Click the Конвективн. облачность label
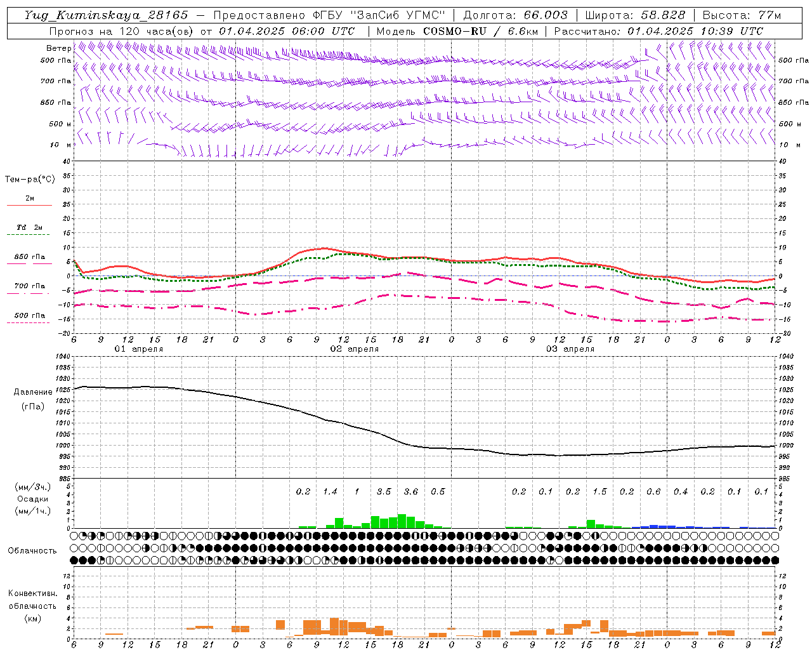The height and width of the screenshot is (650, 812). coord(32,600)
